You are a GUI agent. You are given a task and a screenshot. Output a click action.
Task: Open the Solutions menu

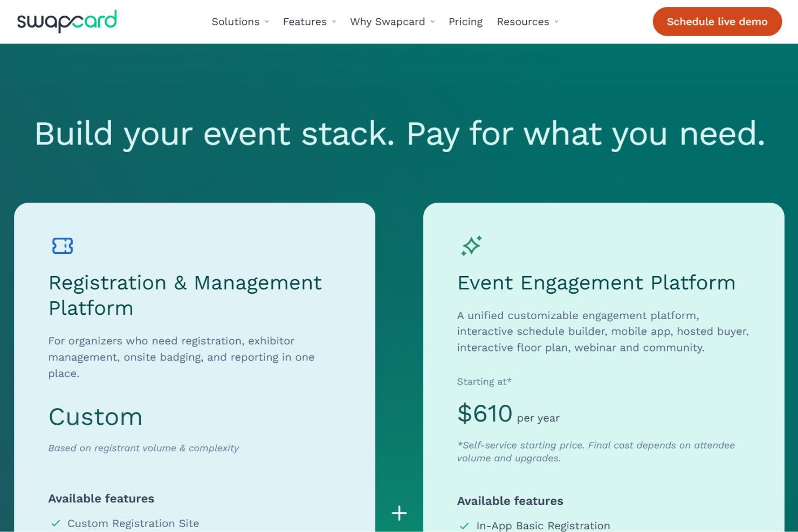(236, 22)
